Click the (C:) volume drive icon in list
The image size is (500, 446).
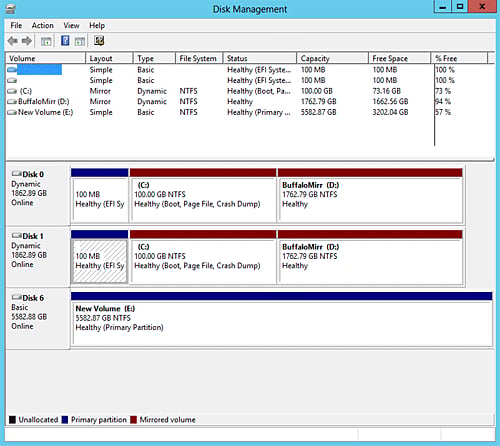pyautogui.click(x=12, y=91)
